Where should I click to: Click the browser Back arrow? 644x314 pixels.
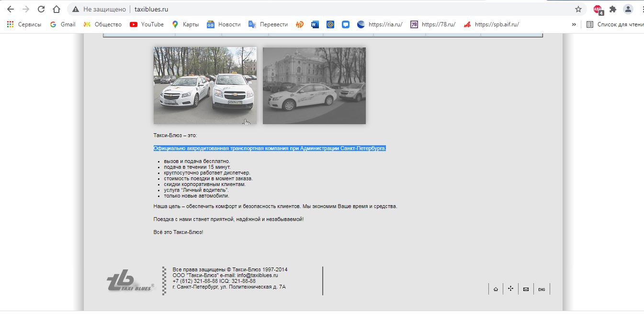point(10,9)
